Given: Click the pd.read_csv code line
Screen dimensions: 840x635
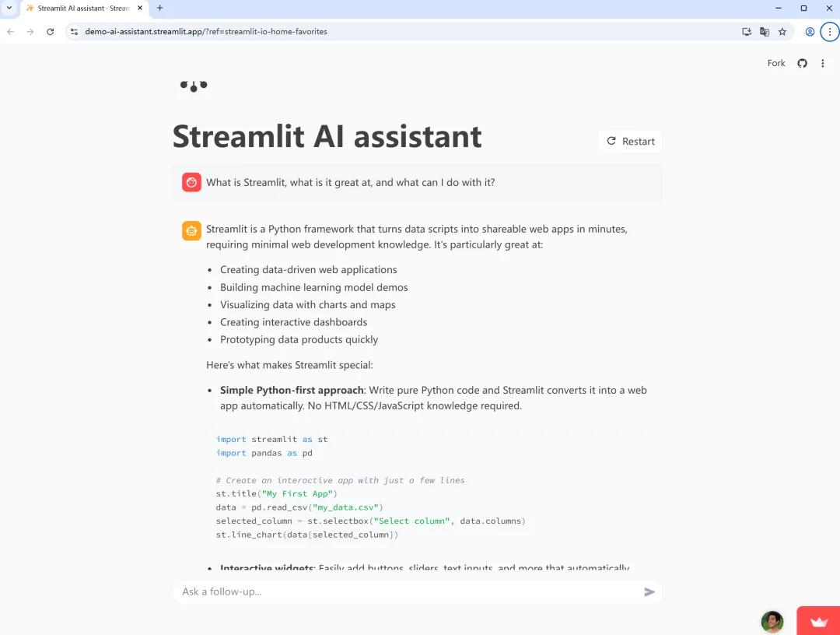Looking at the screenshot, I should tap(299, 507).
